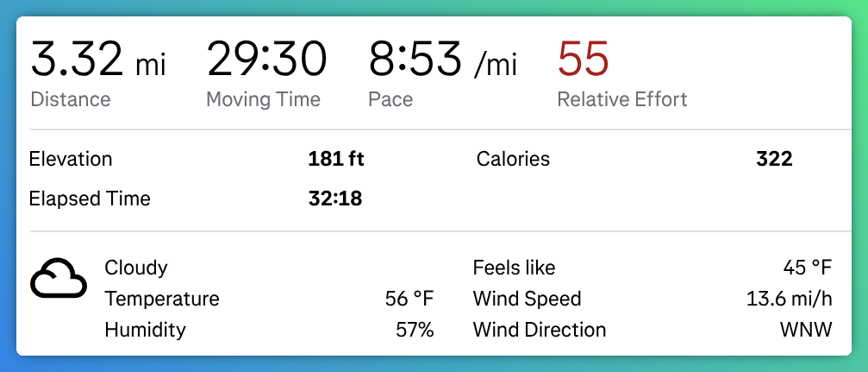The image size is (868, 372).
Task: Click the cloudy weather icon
Action: click(58, 278)
